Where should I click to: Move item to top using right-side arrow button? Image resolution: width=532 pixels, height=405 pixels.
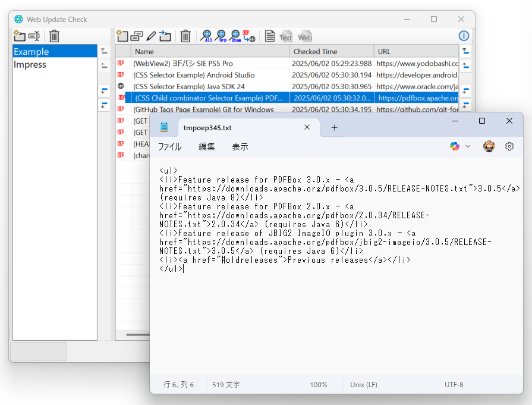[466, 51]
